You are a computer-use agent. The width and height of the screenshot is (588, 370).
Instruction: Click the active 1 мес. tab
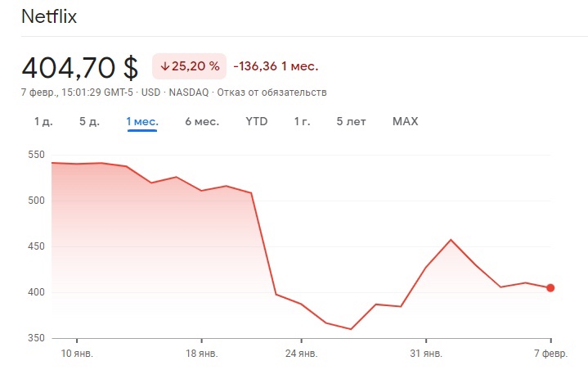142,122
